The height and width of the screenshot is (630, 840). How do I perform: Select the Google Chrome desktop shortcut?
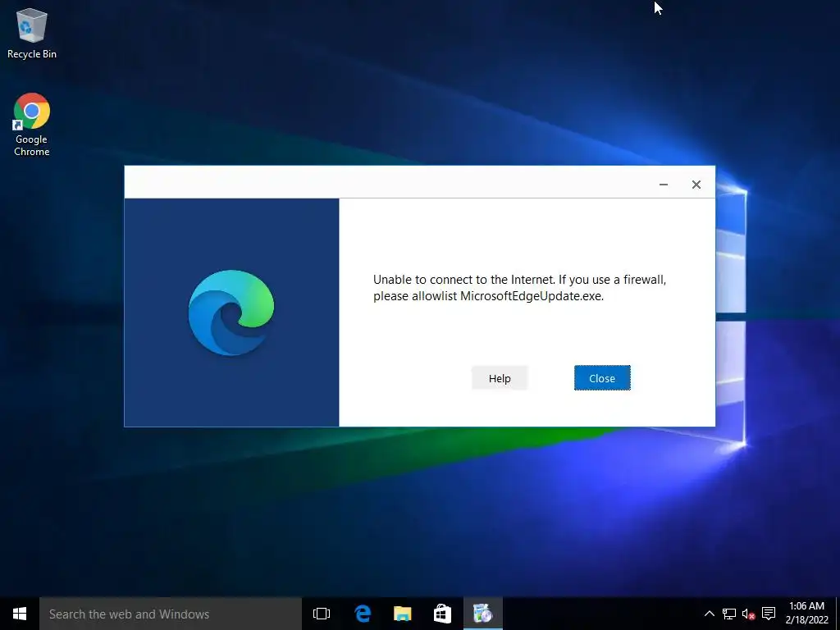[x=32, y=125]
